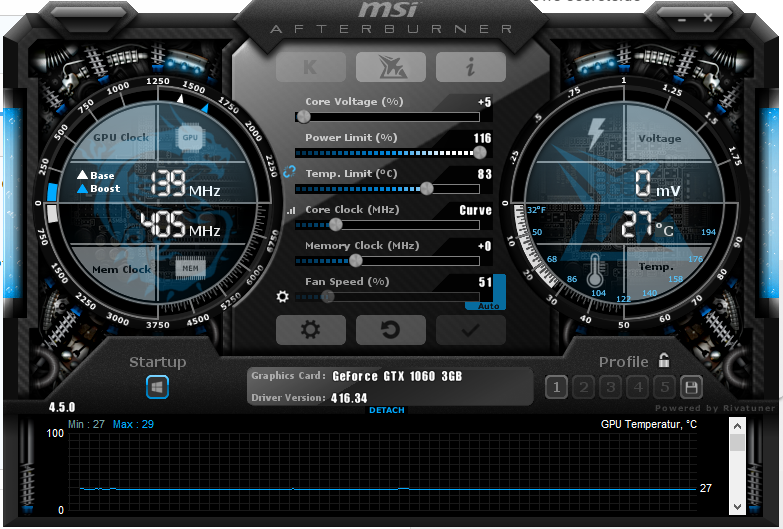Click the graph scrollbar down arrow

[737, 507]
